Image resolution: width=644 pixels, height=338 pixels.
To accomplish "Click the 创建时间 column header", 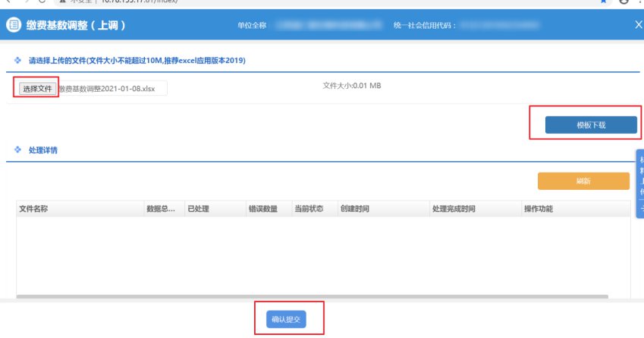I will click(384, 209).
